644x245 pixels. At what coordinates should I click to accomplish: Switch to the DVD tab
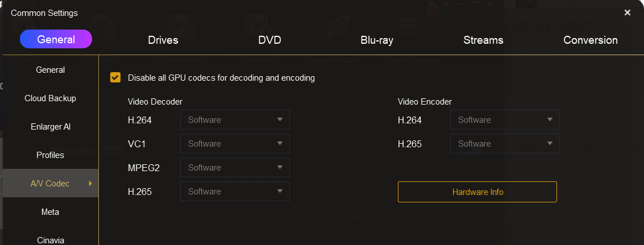click(269, 40)
